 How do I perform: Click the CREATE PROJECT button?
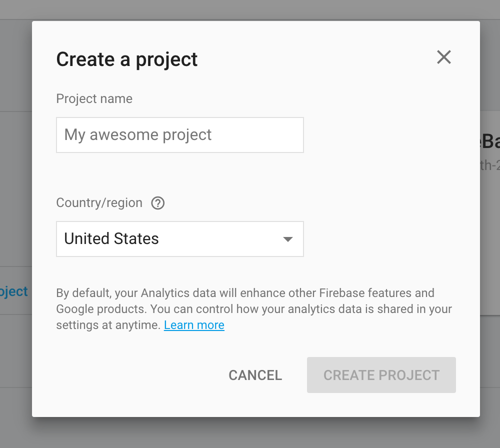click(x=381, y=375)
